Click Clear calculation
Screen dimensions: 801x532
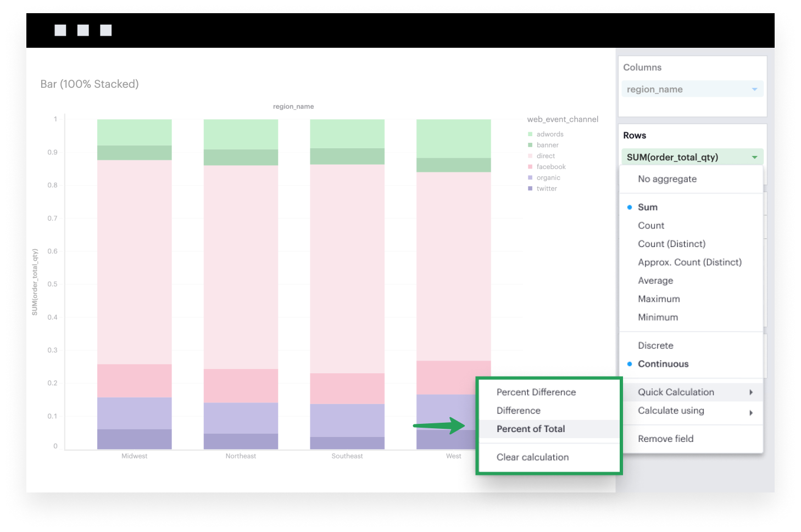click(x=532, y=457)
